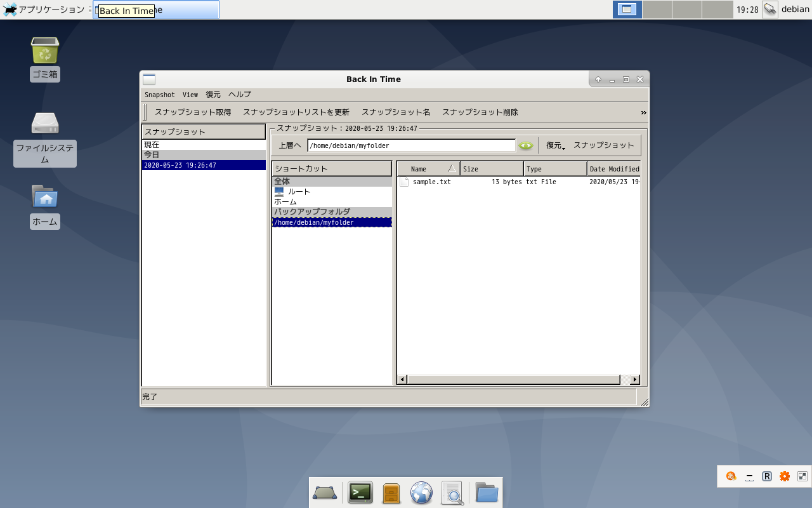Screen dimensions: 812x508
Task: Click スナップショットリストを更新 button
Action: click(296, 112)
